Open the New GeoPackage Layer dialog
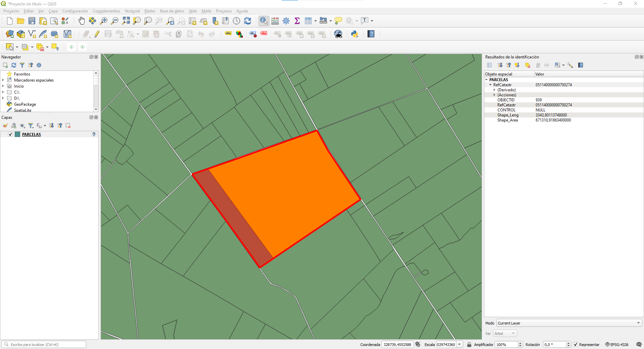 (x=20, y=34)
